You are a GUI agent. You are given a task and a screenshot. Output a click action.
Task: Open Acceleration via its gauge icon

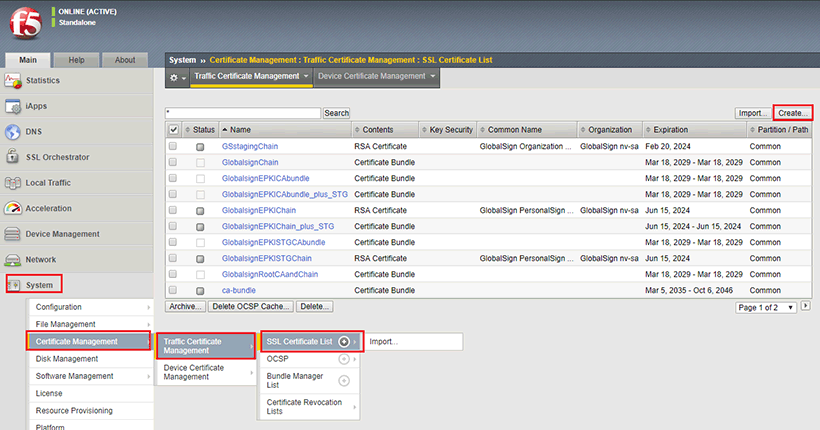(13, 208)
